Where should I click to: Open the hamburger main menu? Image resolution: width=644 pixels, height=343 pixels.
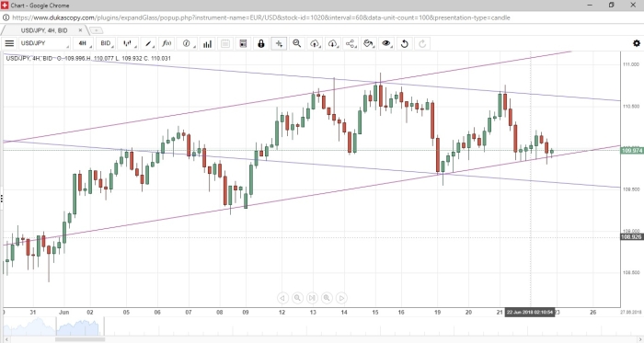(9, 43)
